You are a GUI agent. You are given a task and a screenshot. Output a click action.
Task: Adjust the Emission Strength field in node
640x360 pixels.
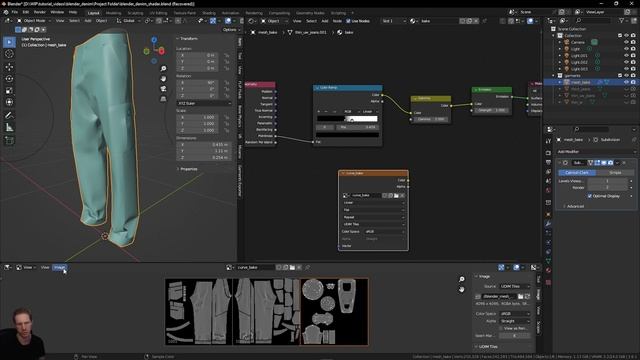click(491, 110)
